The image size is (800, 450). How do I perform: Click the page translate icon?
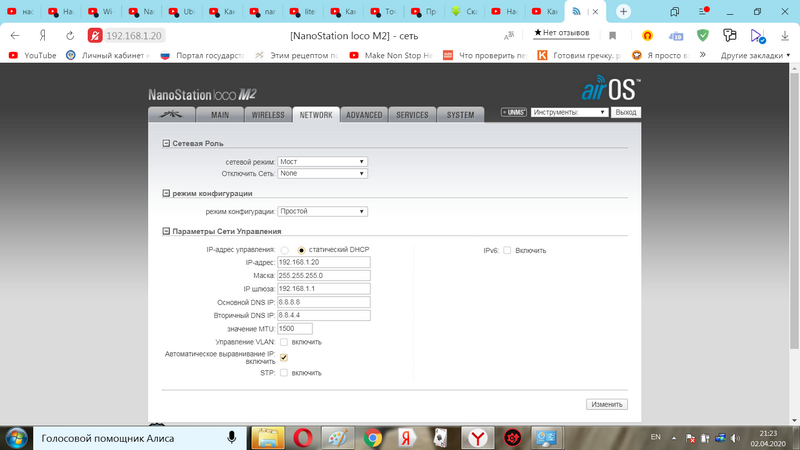[509, 36]
